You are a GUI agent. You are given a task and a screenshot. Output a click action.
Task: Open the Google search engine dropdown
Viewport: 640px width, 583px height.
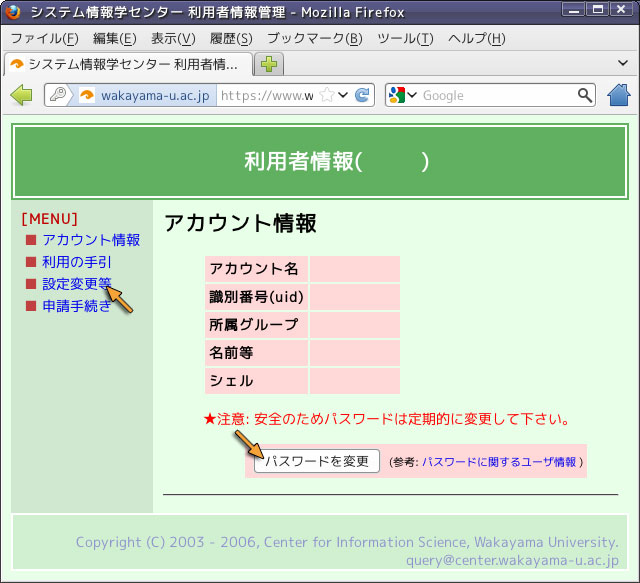pyautogui.click(x=402, y=96)
